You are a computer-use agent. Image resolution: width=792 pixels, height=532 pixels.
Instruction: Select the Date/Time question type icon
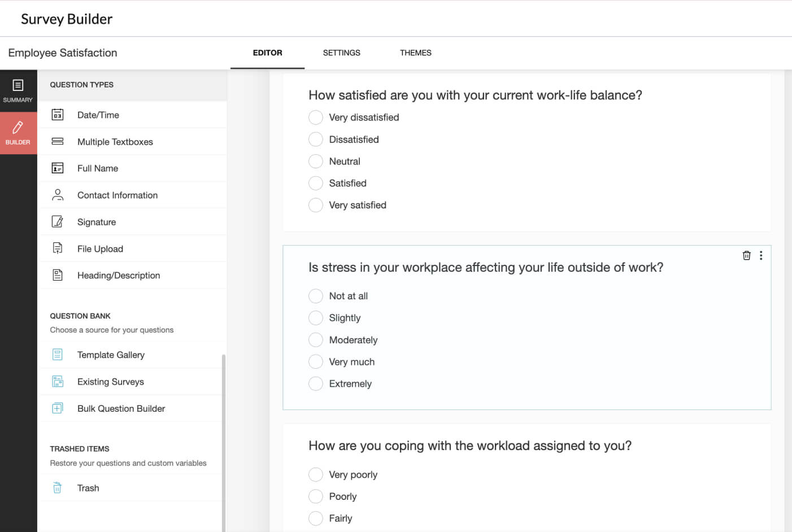coord(57,115)
